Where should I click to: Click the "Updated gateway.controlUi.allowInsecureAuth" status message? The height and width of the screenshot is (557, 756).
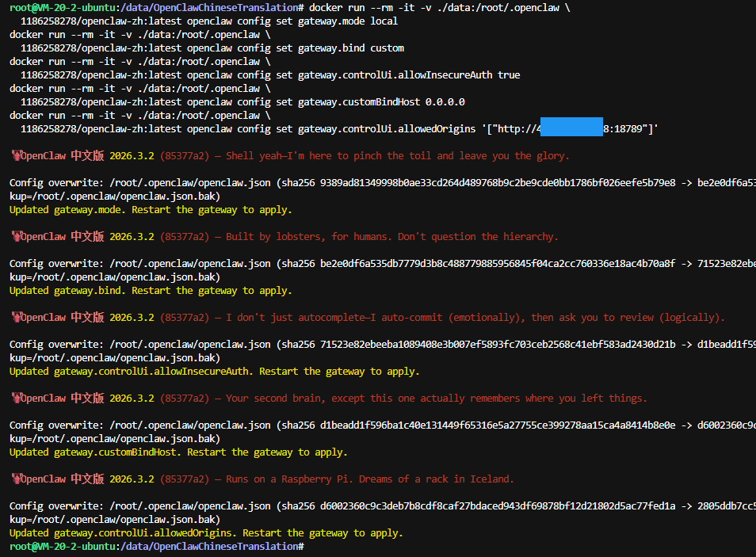pos(214,372)
